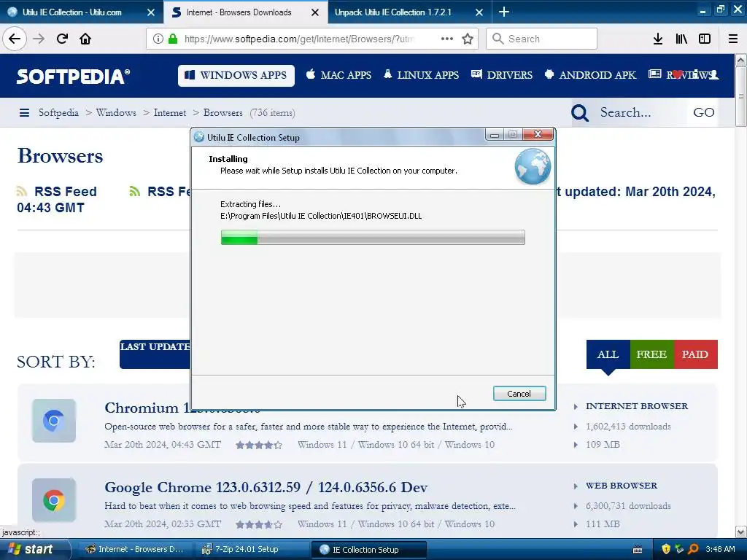
Task: Click the Firefox Search box
Action: (542, 39)
